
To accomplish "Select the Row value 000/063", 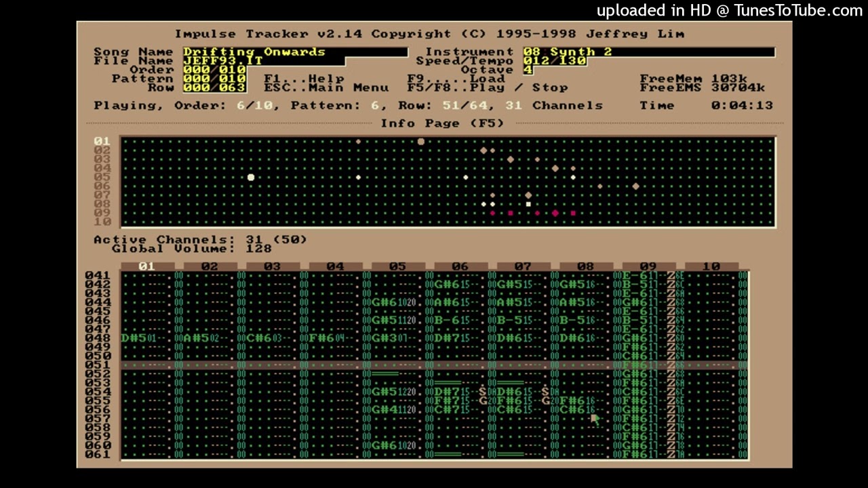I will click(x=214, y=87).
